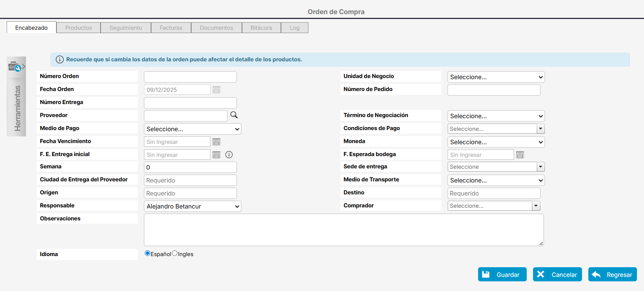Click into the Observaciones text area
The image size is (644, 291).
[343, 230]
